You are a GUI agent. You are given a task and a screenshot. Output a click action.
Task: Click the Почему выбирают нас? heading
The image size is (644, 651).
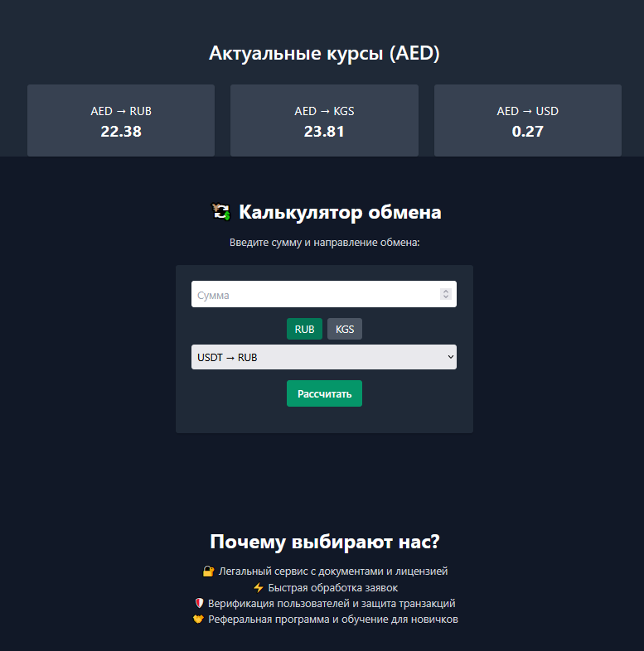[324, 542]
